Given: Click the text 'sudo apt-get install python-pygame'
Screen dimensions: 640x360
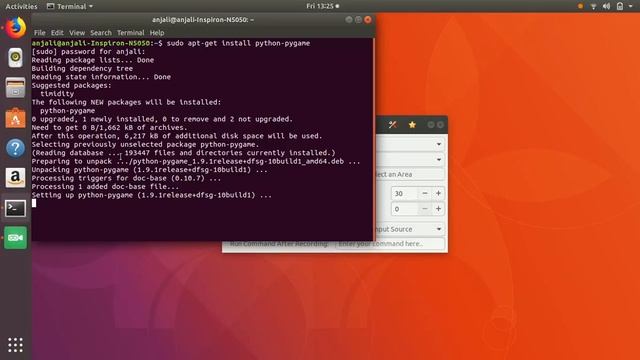Looking at the screenshot, I should pyautogui.click(x=238, y=43).
